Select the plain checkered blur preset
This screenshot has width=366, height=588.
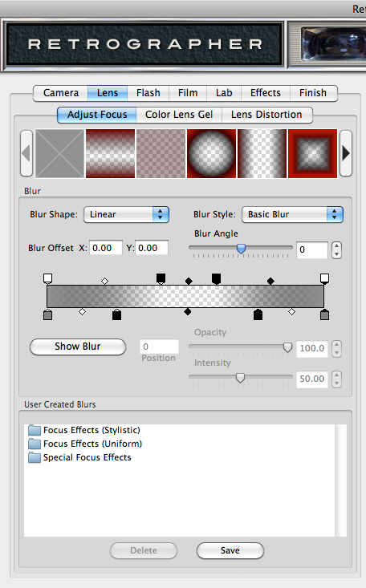(161, 153)
